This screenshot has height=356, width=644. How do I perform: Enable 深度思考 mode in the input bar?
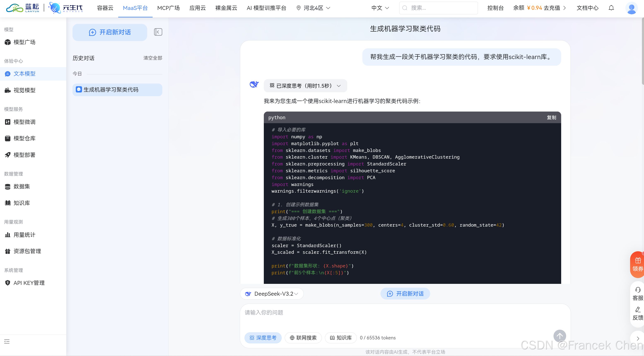point(263,338)
